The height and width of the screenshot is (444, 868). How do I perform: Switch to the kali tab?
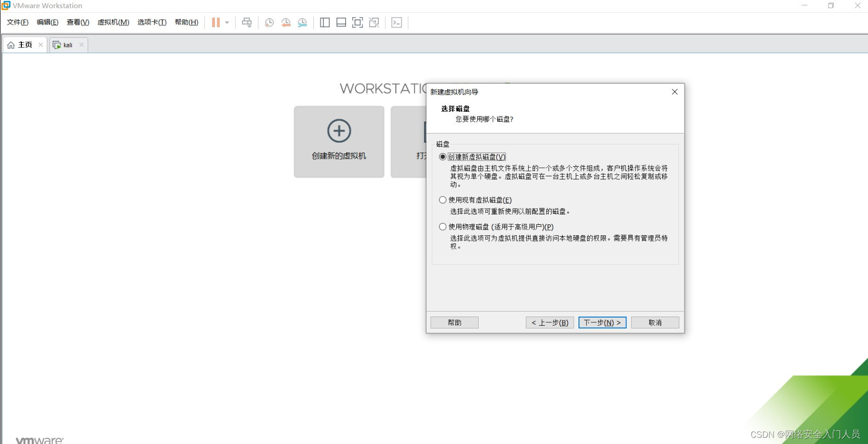[68, 45]
